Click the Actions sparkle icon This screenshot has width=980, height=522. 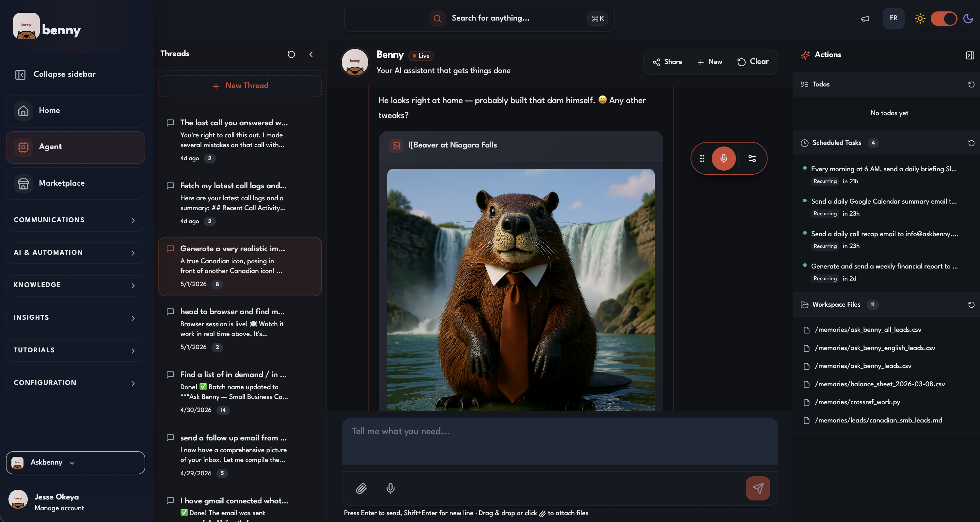(805, 55)
